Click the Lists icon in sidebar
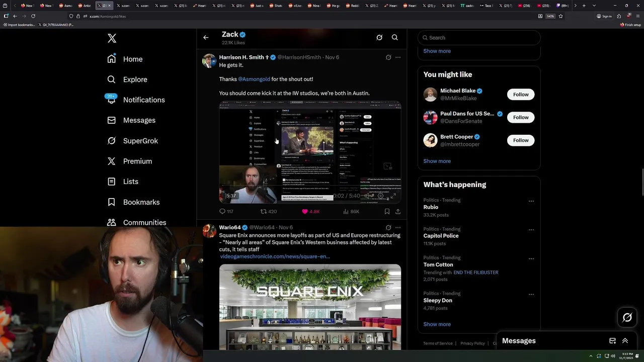The image size is (644, 362). tap(112, 182)
